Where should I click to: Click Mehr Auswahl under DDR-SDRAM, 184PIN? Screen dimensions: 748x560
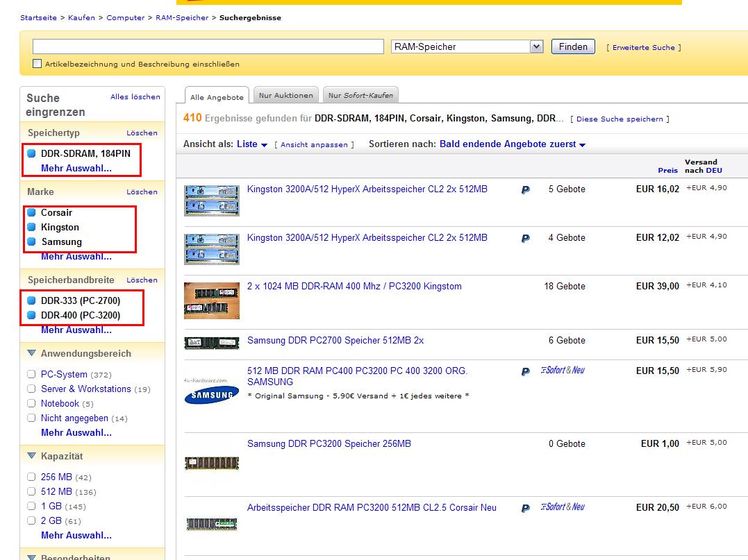point(76,168)
